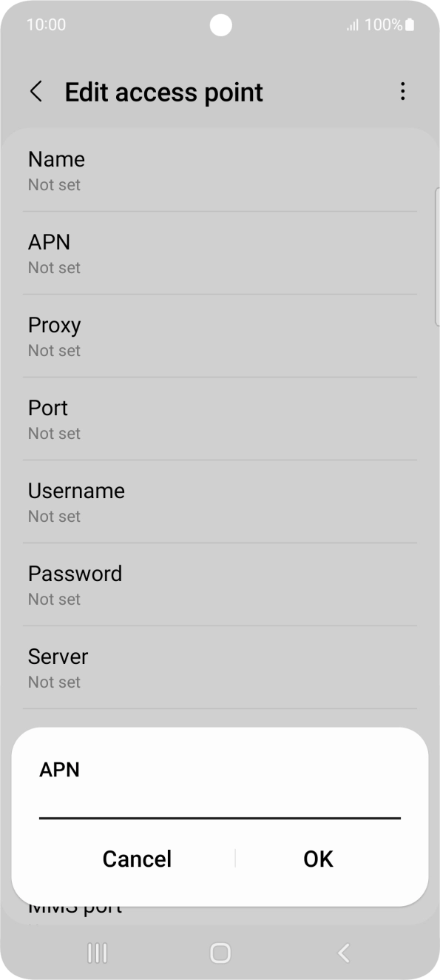Screen dimensions: 440x980
Task: Open the Server setting
Action: [x=220, y=668]
